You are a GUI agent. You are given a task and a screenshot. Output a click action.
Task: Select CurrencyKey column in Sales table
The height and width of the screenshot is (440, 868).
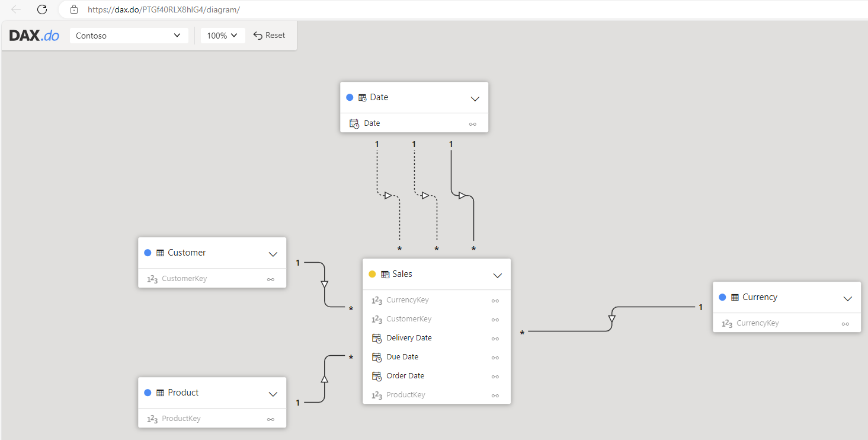[x=436, y=300]
